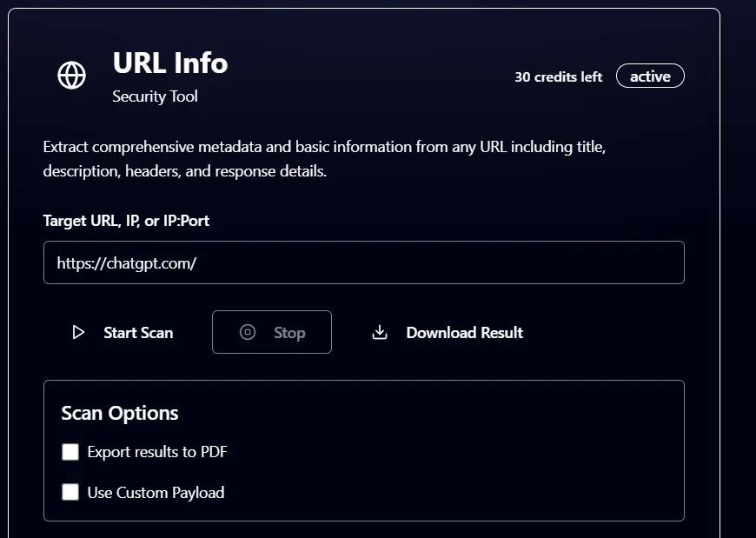Focus the Target URL input field

click(x=363, y=262)
